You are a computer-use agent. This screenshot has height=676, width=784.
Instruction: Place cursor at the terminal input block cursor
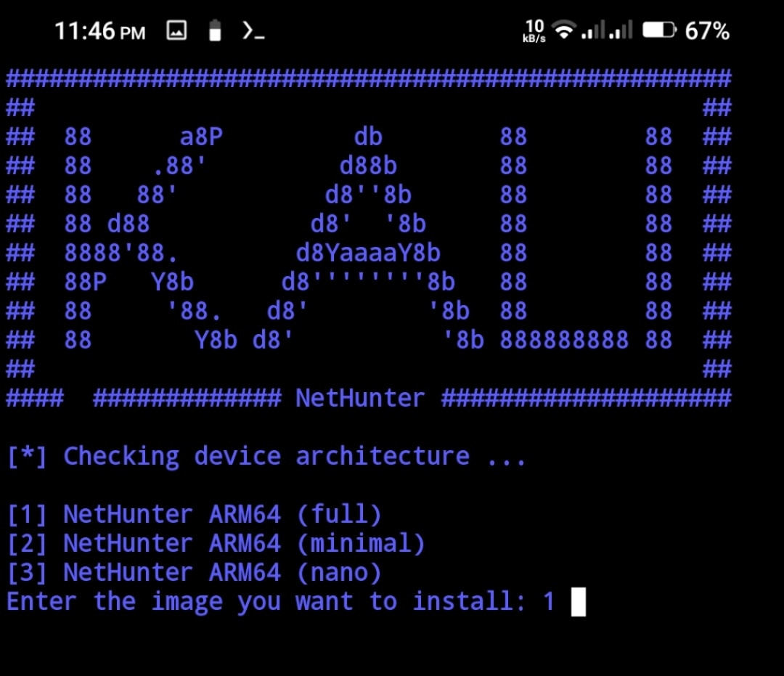point(579,601)
